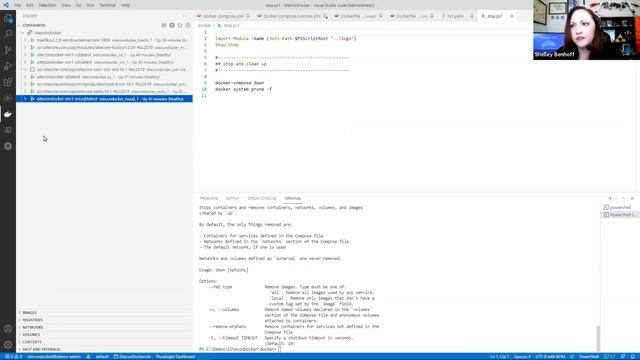Switch to the Problems panel tab
Screen dimensions: 640x360
(x=209, y=198)
